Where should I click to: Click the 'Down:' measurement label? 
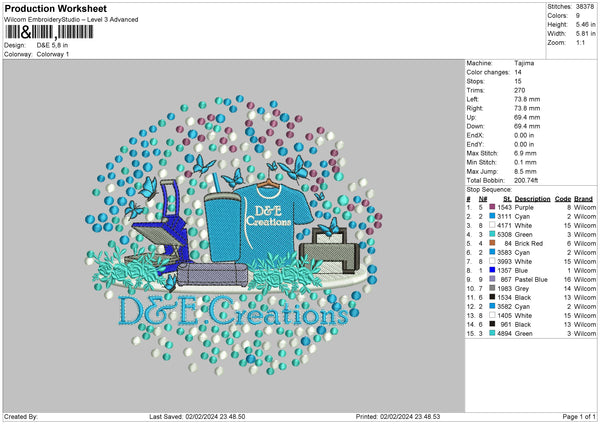pos(475,126)
